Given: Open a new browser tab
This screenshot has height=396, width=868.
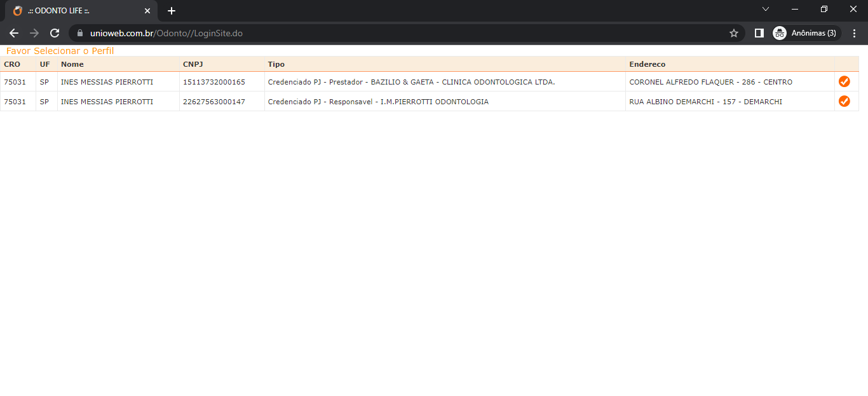Looking at the screenshot, I should tap(172, 11).
